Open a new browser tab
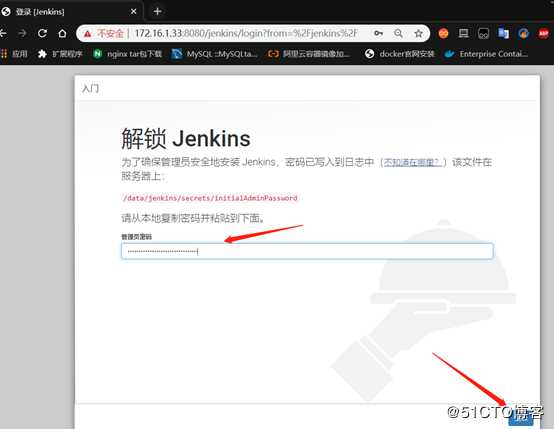Viewport: 554px width, 429px height. tap(158, 12)
